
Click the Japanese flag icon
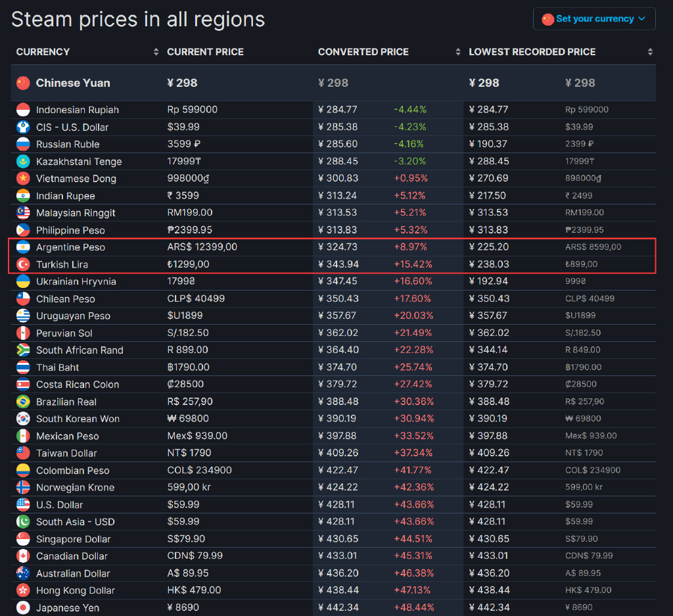click(x=23, y=607)
